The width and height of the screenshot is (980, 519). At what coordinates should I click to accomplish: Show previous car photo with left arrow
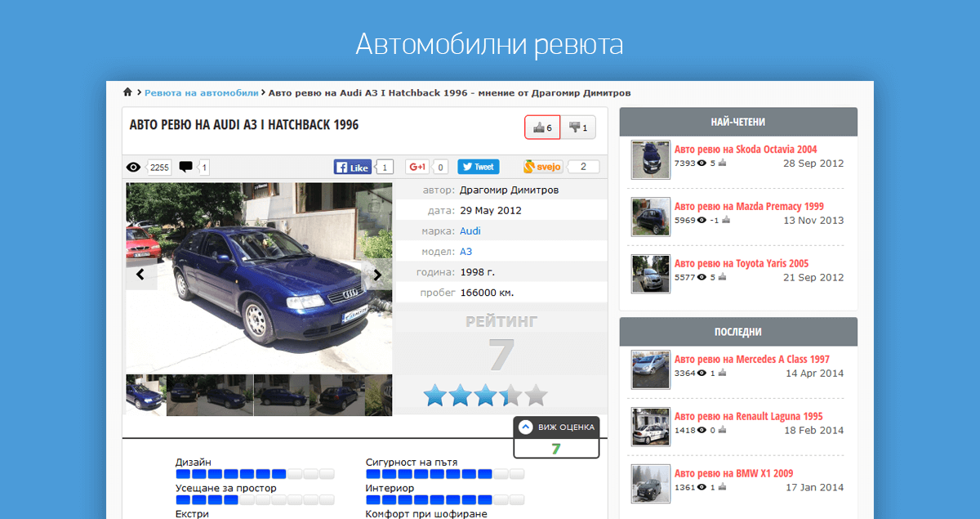click(x=140, y=275)
